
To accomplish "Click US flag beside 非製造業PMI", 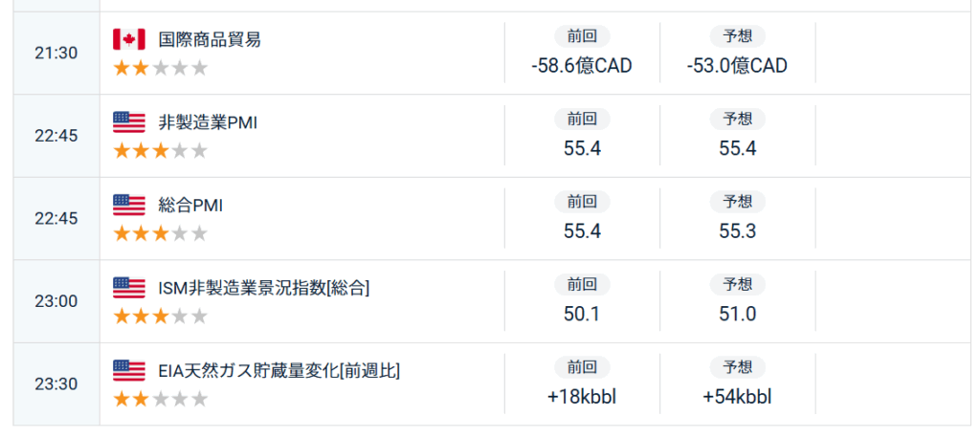I will 129,121.
